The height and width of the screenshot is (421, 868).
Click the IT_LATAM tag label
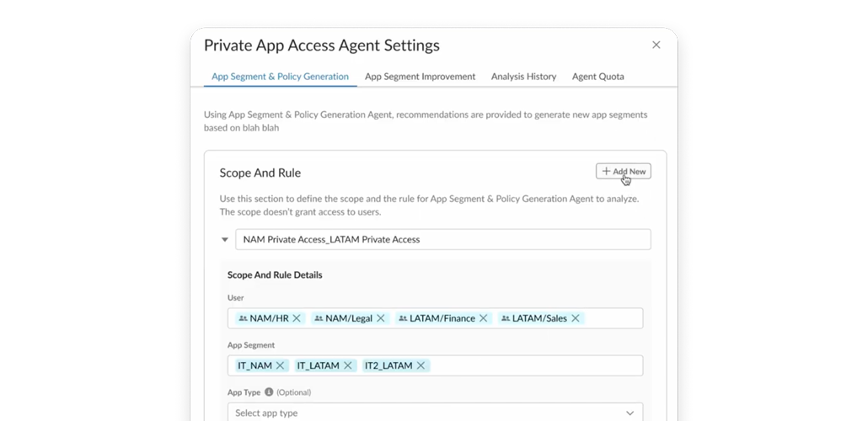[319, 365]
